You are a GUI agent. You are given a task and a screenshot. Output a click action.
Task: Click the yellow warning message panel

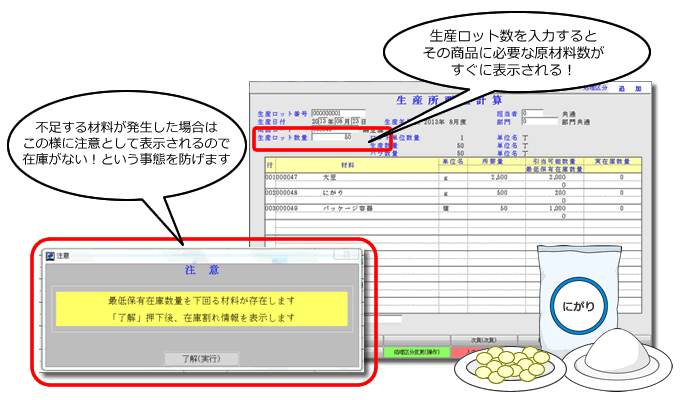tap(200, 308)
